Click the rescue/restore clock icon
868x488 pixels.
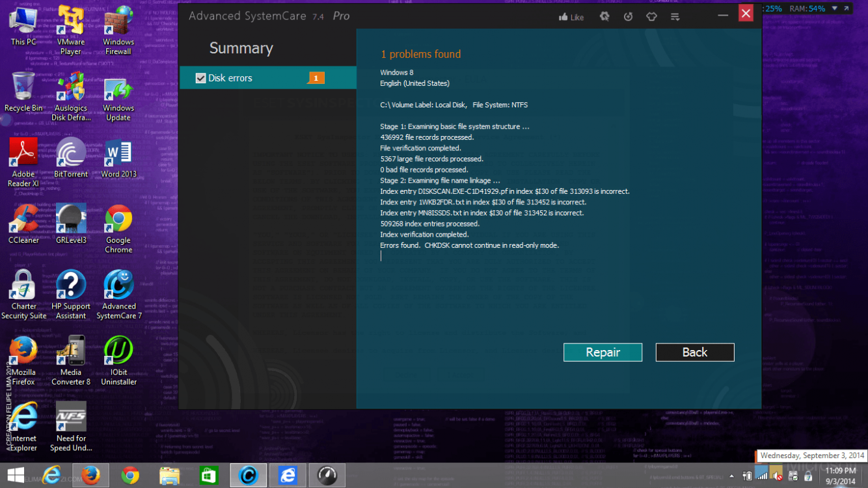pos(628,16)
